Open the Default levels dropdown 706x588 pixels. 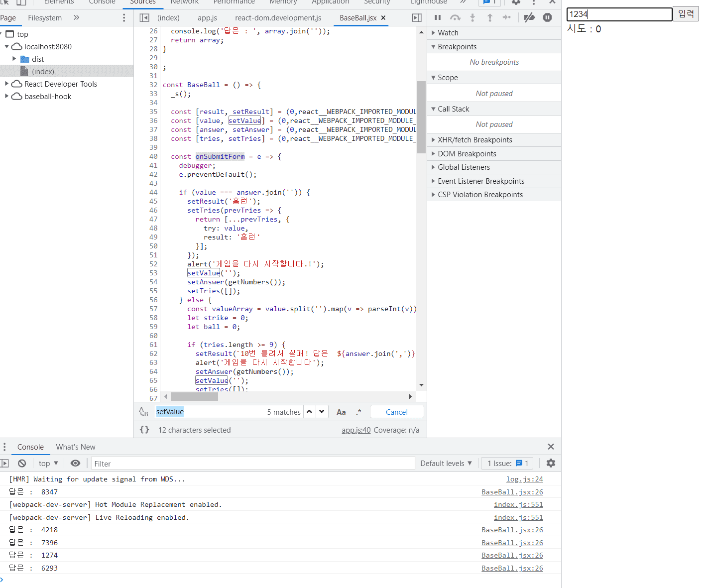[446, 464]
